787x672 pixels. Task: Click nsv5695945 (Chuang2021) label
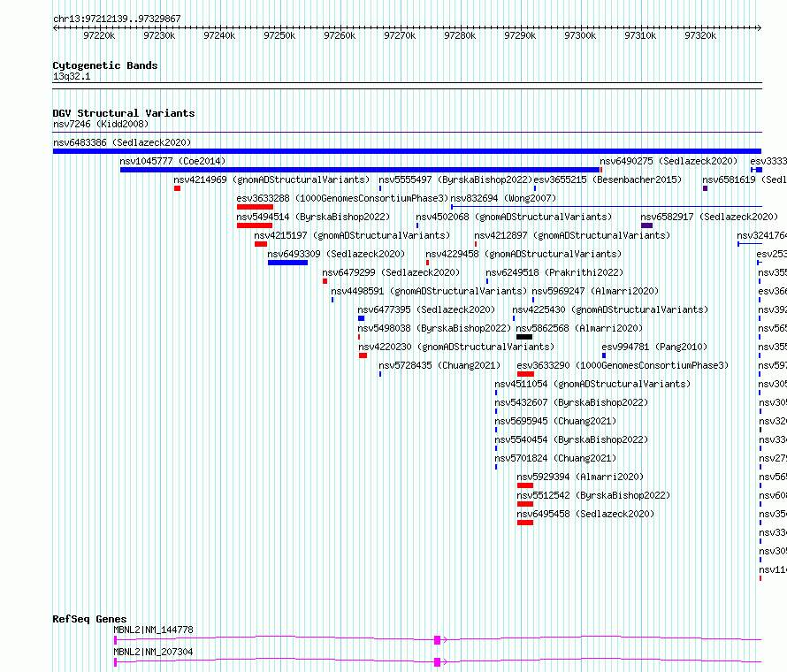[x=555, y=421]
